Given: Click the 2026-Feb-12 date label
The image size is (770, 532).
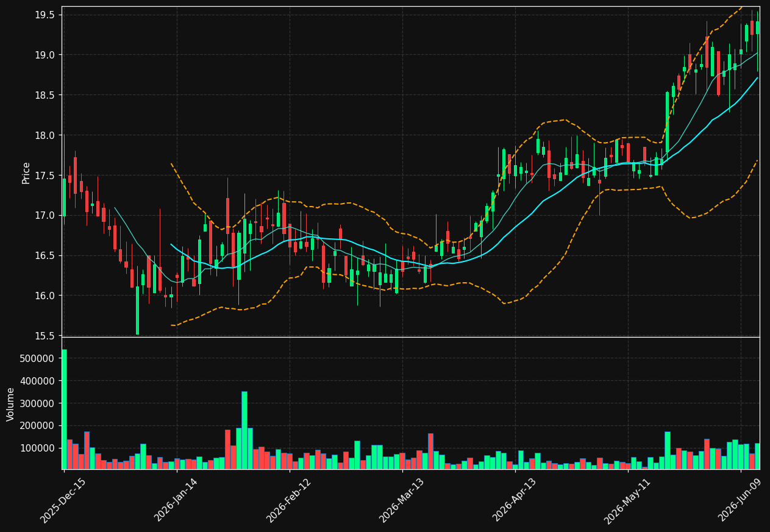Looking at the screenshot, I should pos(288,500).
